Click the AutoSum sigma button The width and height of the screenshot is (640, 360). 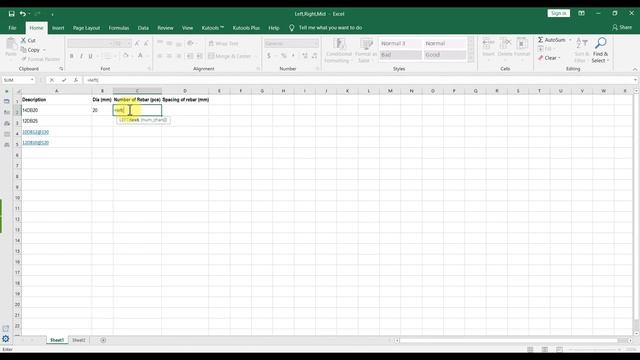tap(551, 40)
